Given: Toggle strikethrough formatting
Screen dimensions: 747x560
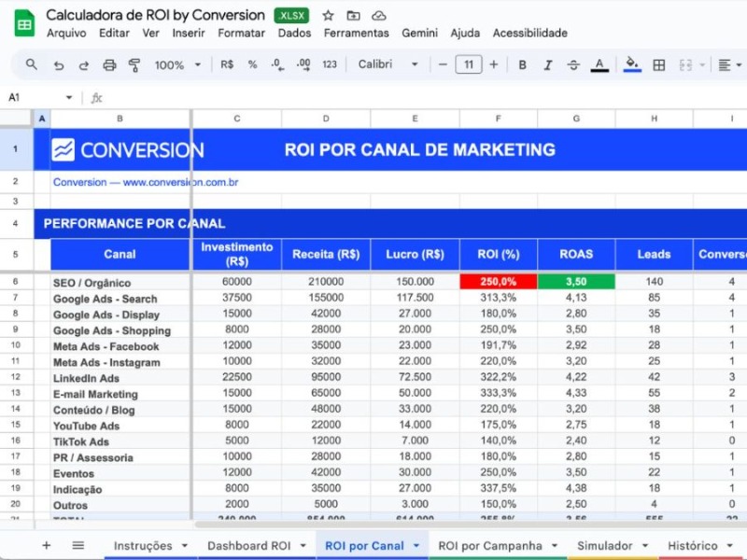Looking at the screenshot, I should (573, 65).
